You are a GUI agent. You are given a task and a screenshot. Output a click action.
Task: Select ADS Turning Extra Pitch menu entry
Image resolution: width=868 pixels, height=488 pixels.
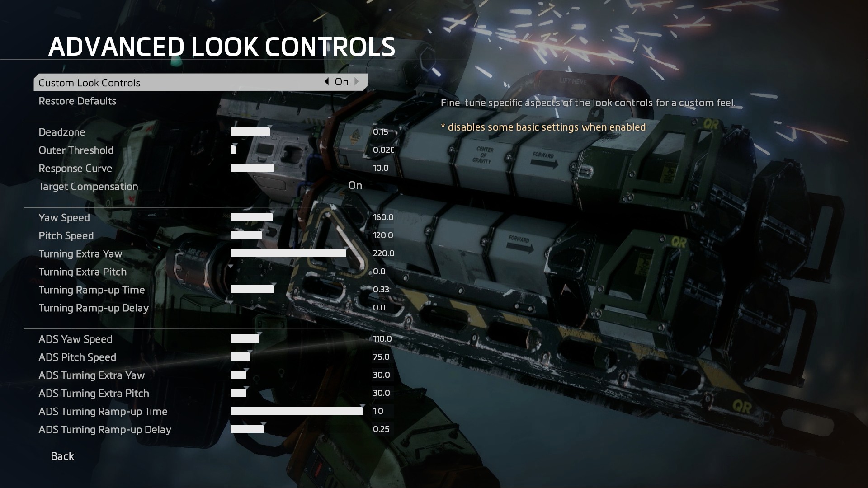point(94,393)
